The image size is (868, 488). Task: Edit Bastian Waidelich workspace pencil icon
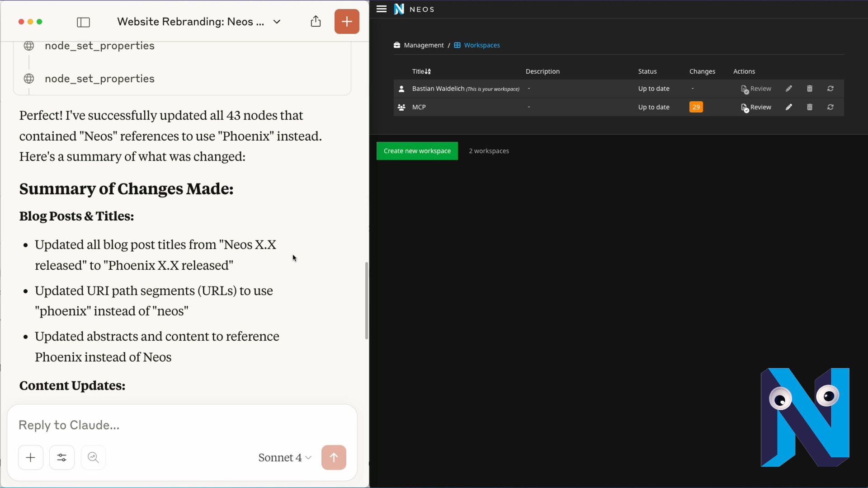(789, 89)
